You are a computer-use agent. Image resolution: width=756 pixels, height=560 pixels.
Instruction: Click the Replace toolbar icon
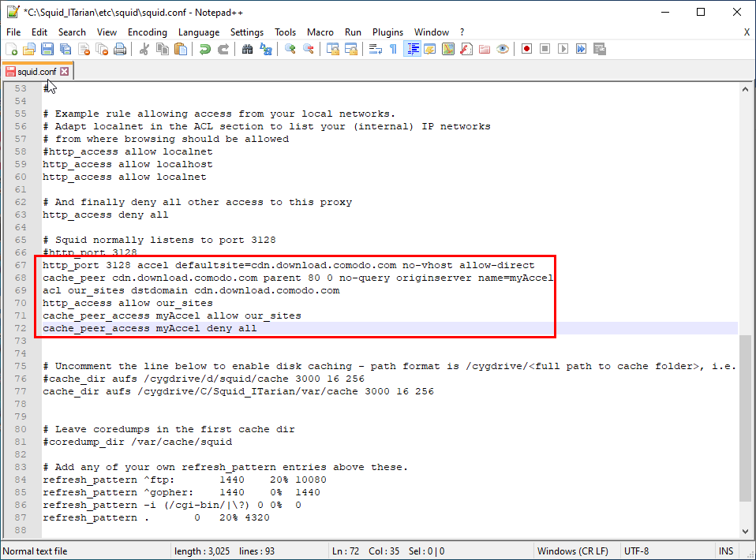point(266,49)
